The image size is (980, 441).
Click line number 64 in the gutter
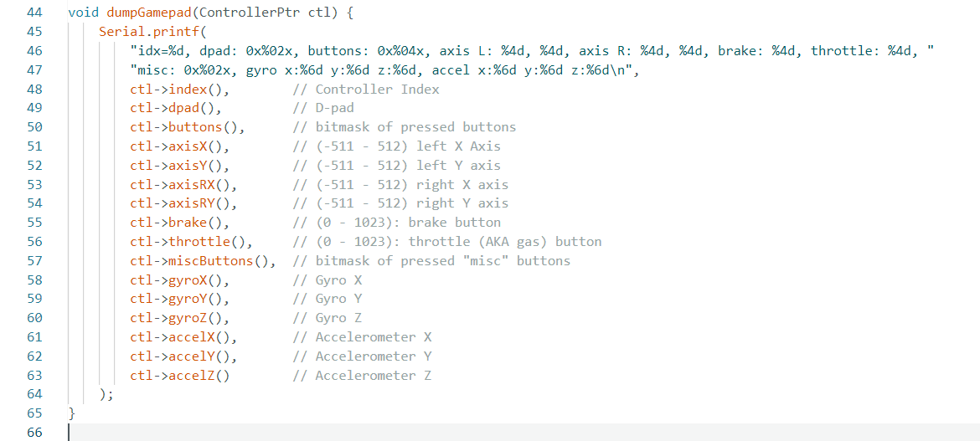pos(34,394)
